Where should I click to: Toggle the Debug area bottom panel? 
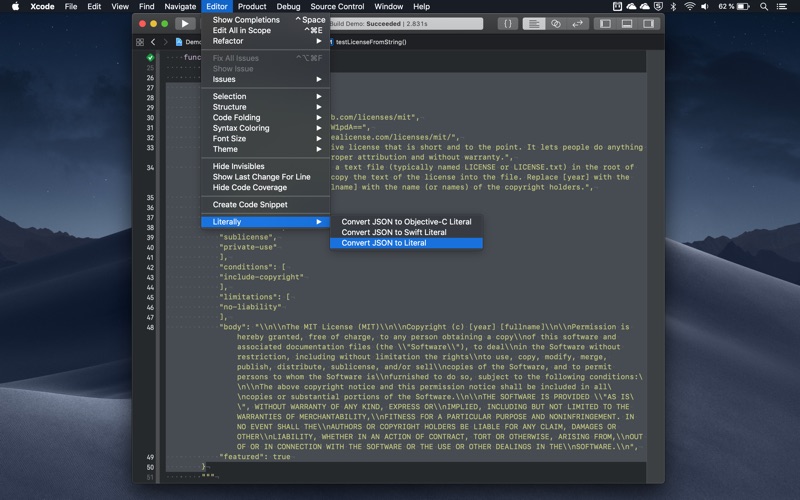[x=627, y=23]
